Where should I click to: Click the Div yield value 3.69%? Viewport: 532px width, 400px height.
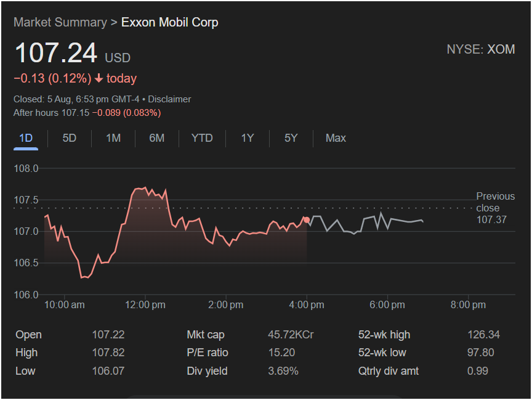pyautogui.click(x=283, y=371)
